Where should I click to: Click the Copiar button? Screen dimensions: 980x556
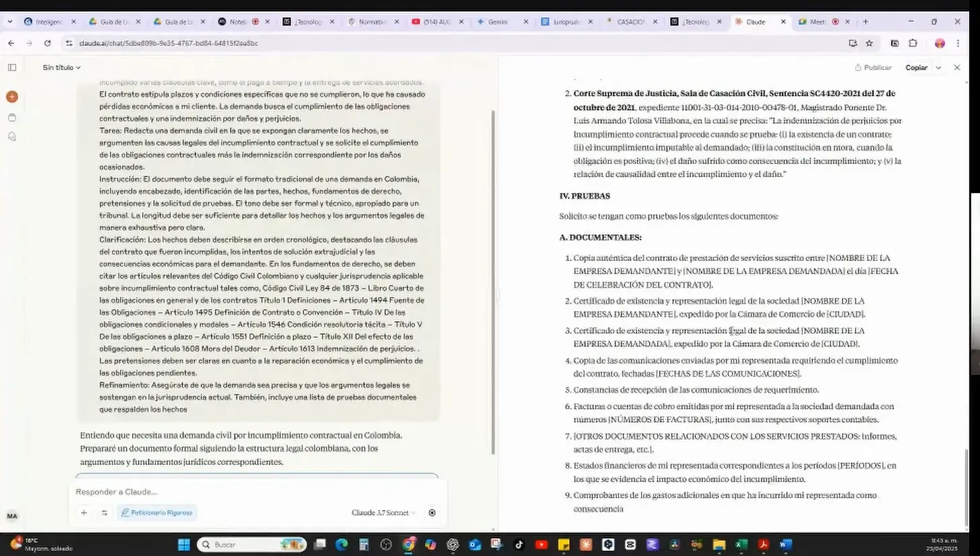click(x=916, y=67)
